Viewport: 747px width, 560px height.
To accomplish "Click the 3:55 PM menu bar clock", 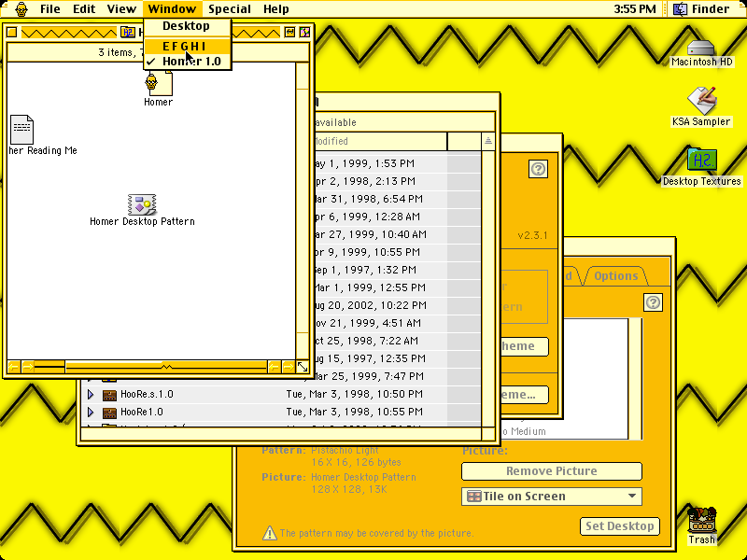I will tap(635, 9).
